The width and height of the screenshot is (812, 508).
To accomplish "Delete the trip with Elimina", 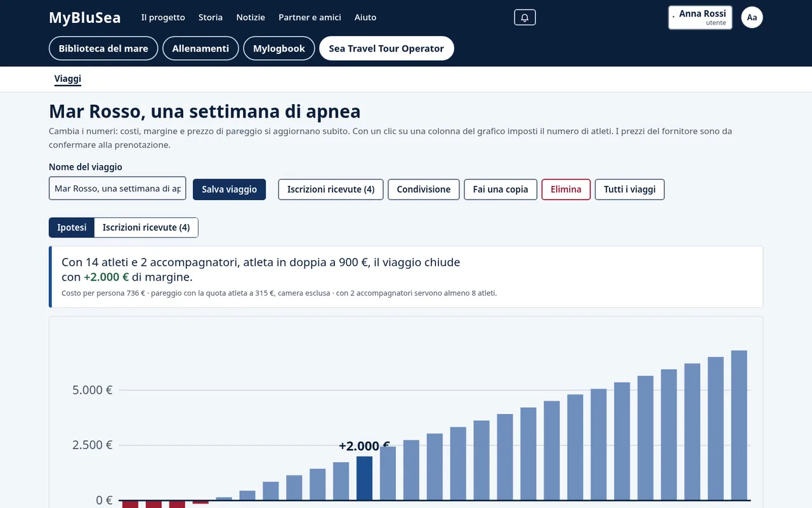I will [x=566, y=189].
